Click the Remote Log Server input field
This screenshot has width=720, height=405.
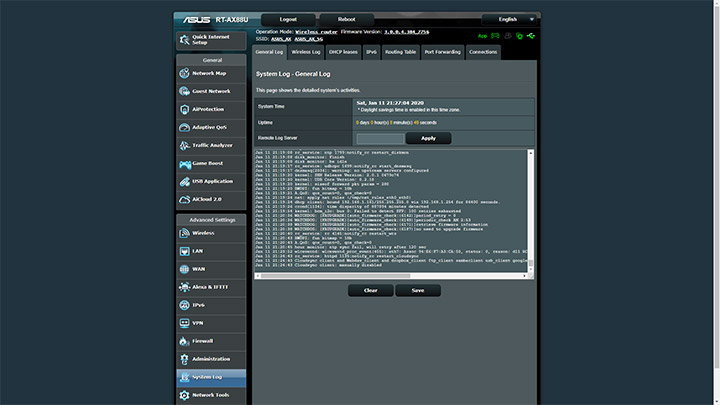click(379, 138)
